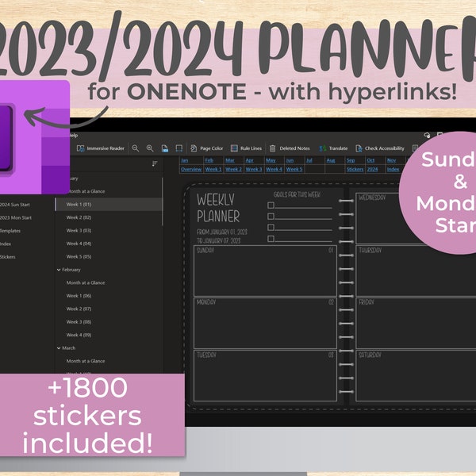Viewport: 476px width, 476px height.
Task: Open the Nov hyperlink
Action: [x=391, y=160]
